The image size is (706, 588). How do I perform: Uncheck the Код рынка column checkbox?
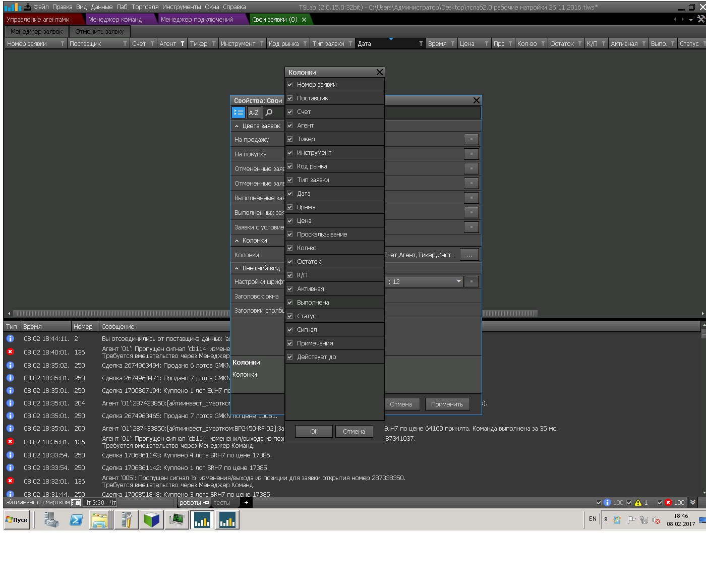point(290,166)
